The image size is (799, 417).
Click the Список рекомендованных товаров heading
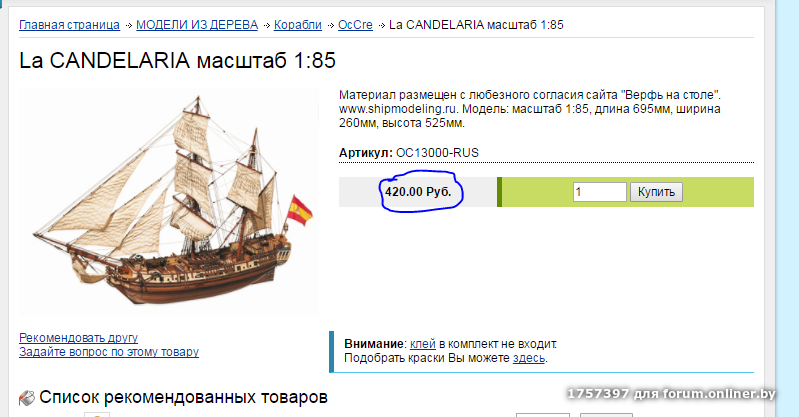183,398
